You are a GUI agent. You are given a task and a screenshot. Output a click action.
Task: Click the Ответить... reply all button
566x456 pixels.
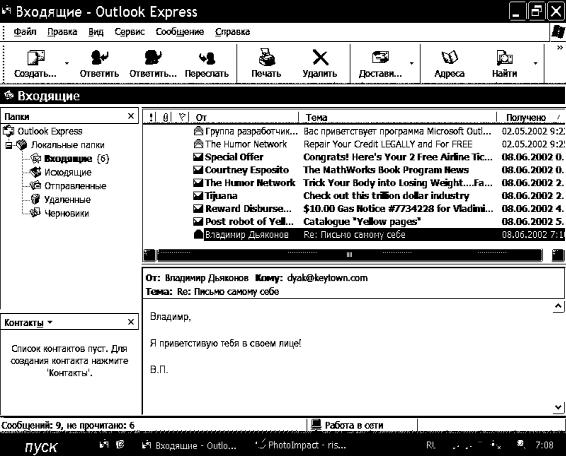pyautogui.click(x=153, y=64)
